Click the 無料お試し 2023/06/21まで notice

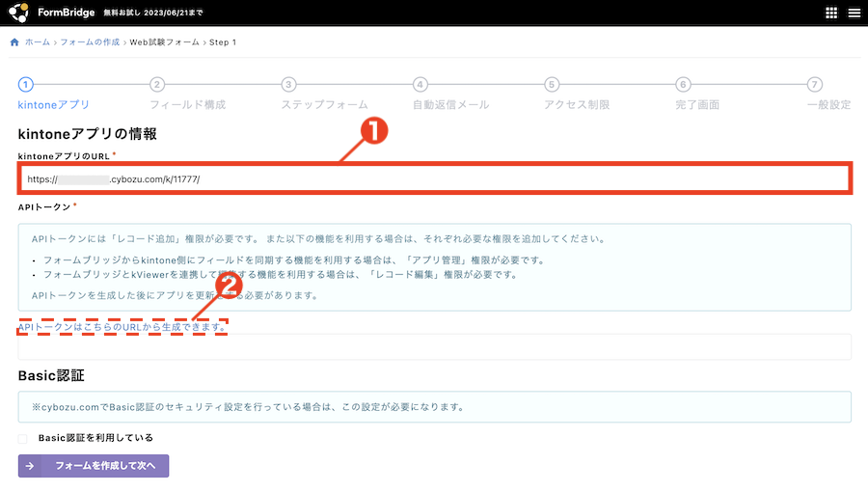click(152, 13)
